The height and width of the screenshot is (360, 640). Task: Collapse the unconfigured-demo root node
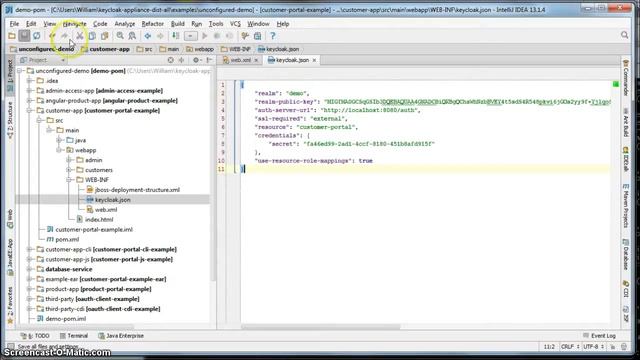coord(20,71)
